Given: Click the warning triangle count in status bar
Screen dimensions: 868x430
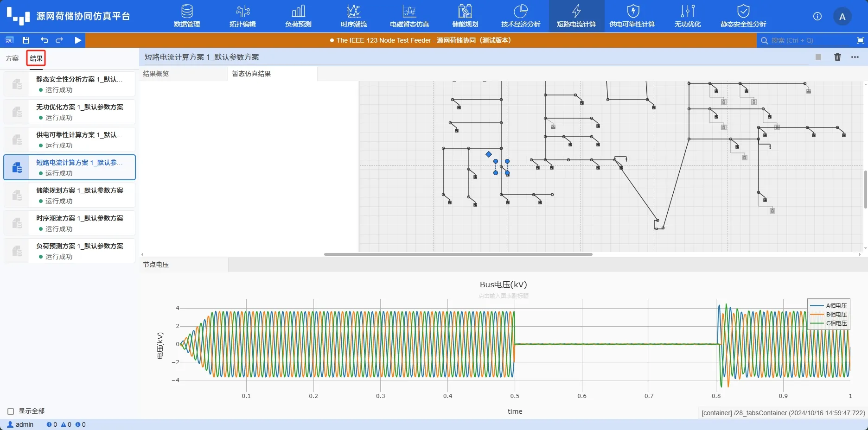Looking at the screenshot, I should point(66,424).
